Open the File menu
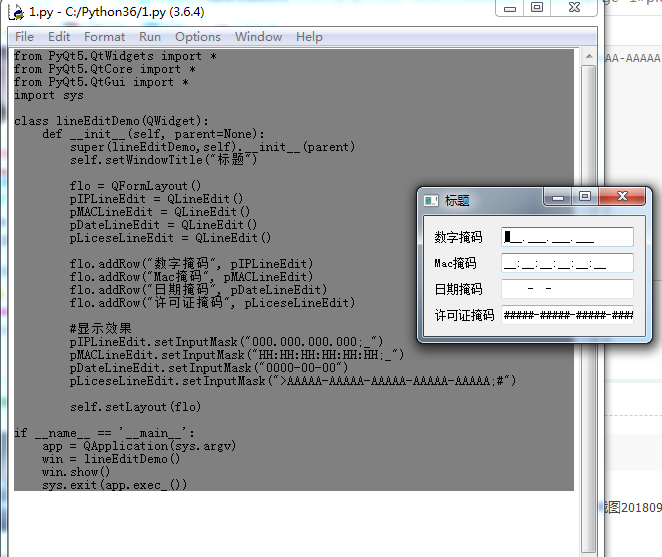Screen dimensions: 662x557 pos(24,37)
